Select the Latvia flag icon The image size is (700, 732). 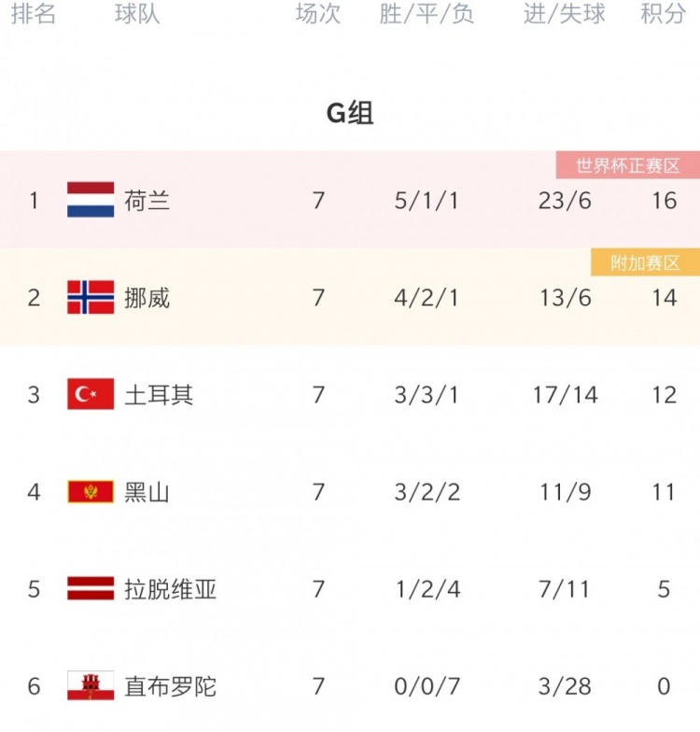coord(91,588)
